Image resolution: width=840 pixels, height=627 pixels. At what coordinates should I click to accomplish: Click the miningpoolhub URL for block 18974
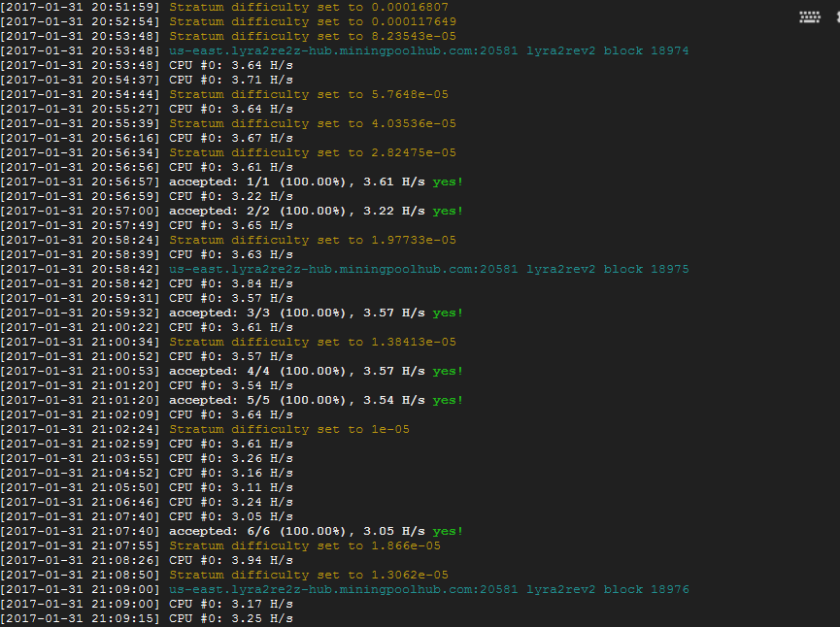pyautogui.click(x=344, y=50)
